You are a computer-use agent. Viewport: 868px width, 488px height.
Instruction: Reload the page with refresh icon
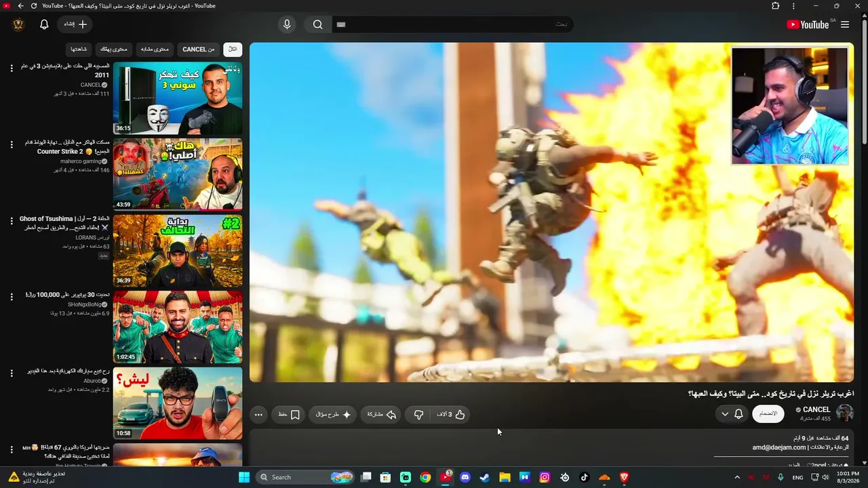click(34, 6)
